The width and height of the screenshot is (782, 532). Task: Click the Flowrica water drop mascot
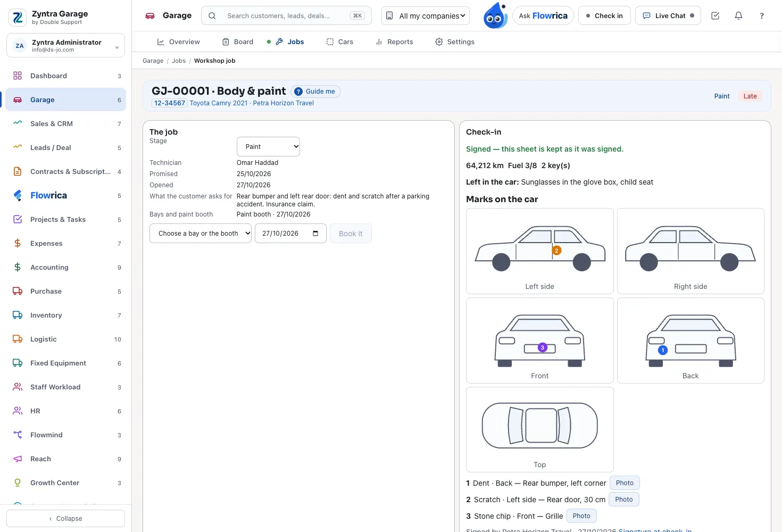point(495,15)
